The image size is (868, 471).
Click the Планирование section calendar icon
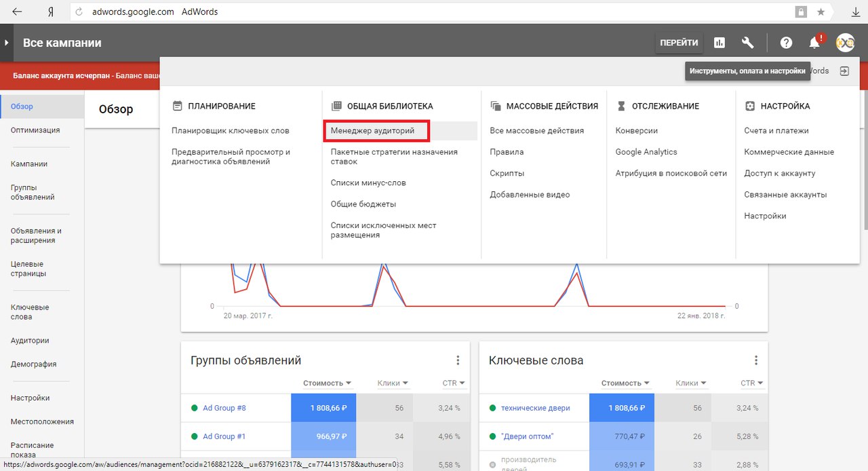pos(178,106)
